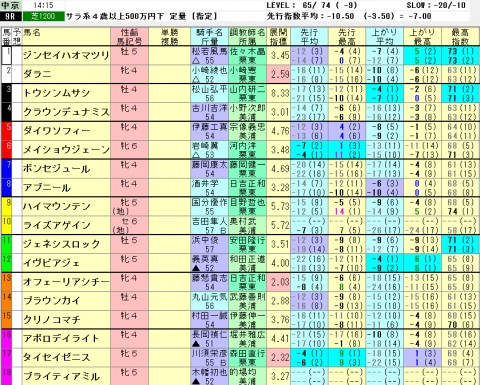Viewport: 480px width, 385px height.
Task: Click the 性齢 馬記号 column header
Action: (129, 37)
